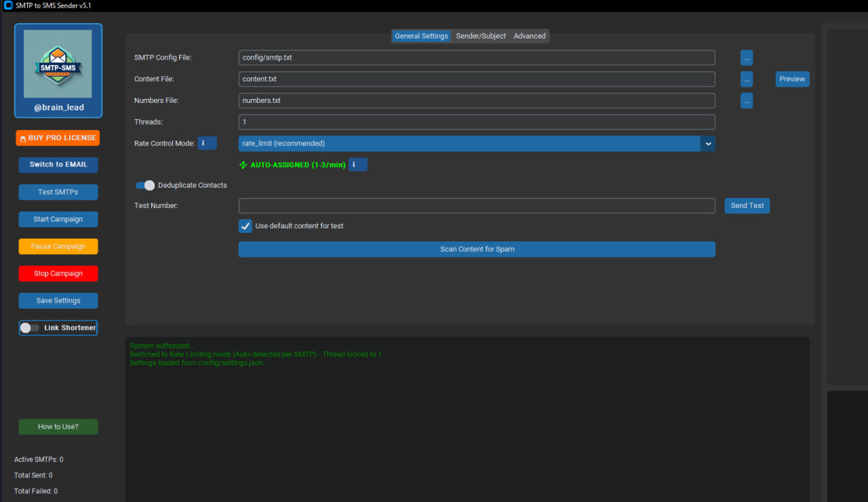Click the green lightning AUTO-ASSIGNED icon
Image resolution: width=868 pixels, height=502 pixels.
click(x=243, y=165)
